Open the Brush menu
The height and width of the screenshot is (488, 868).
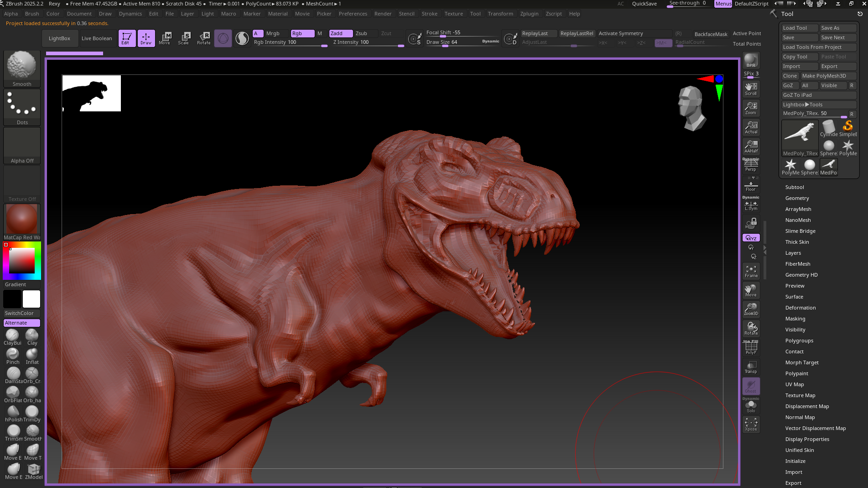32,14
